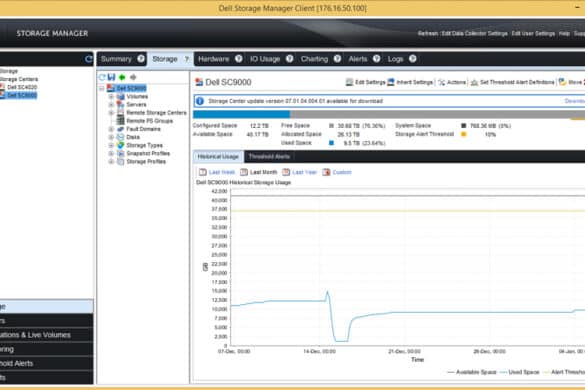Click Edit Settings for Dell SC9000

[x=366, y=82]
